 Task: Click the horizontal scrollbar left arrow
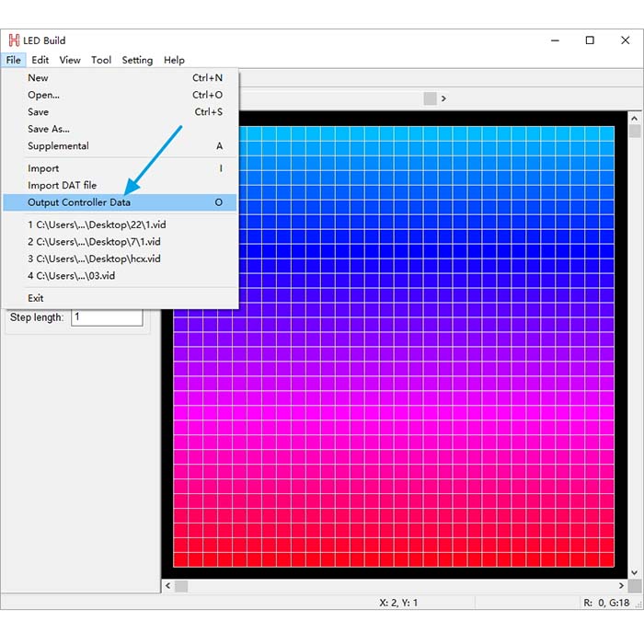click(x=167, y=586)
